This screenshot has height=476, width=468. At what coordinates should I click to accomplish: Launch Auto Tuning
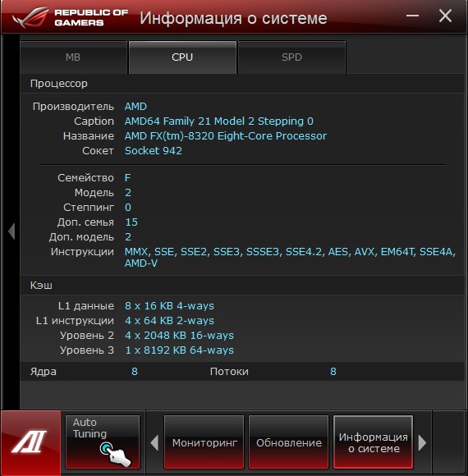pyautogui.click(x=103, y=442)
